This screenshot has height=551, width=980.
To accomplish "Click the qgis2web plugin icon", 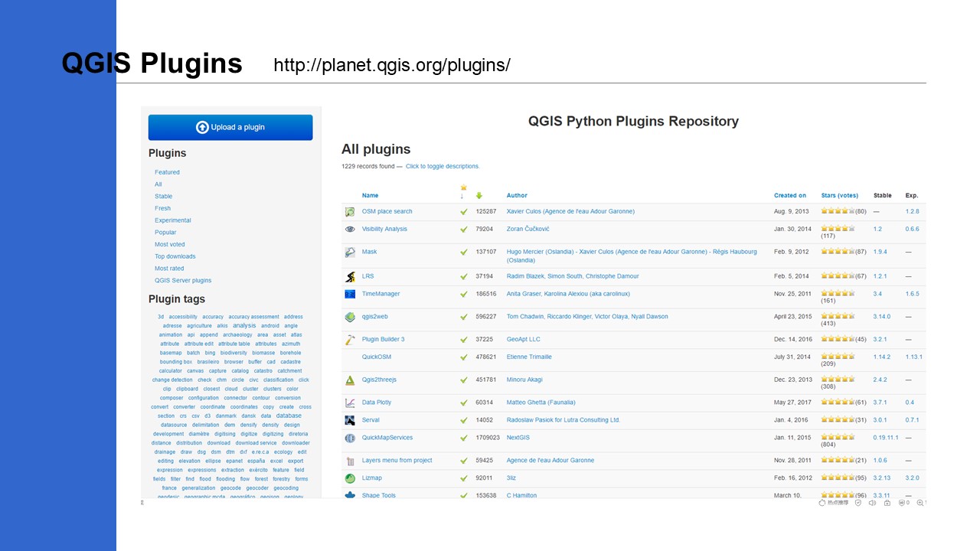I will pos(350,317).
